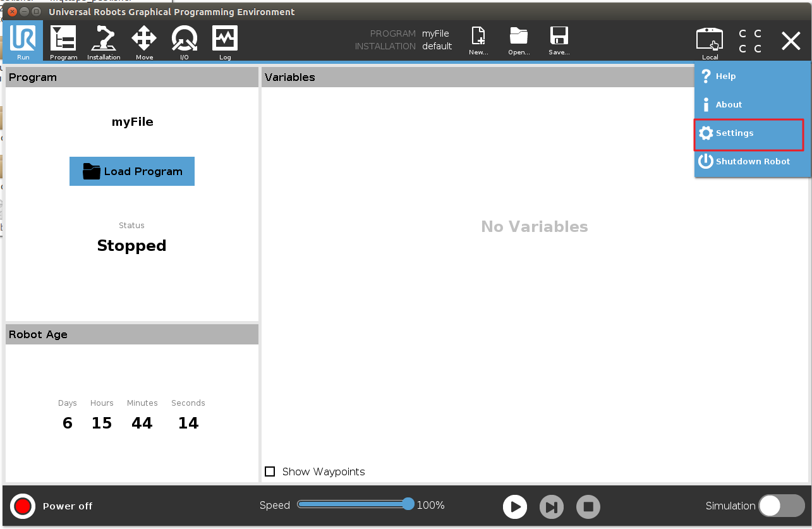Click the Local control mode icon

click(710, 42)
